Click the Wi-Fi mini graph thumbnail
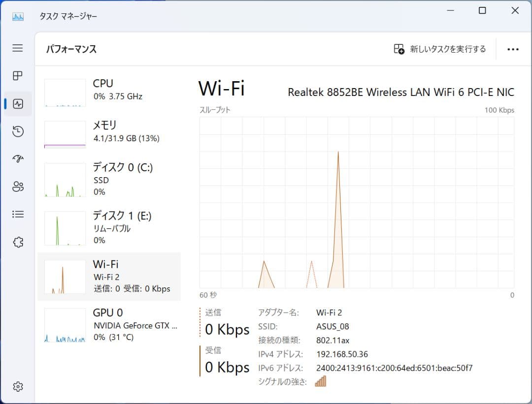This screenshot has width=532, height=404. tap(65, 276)
